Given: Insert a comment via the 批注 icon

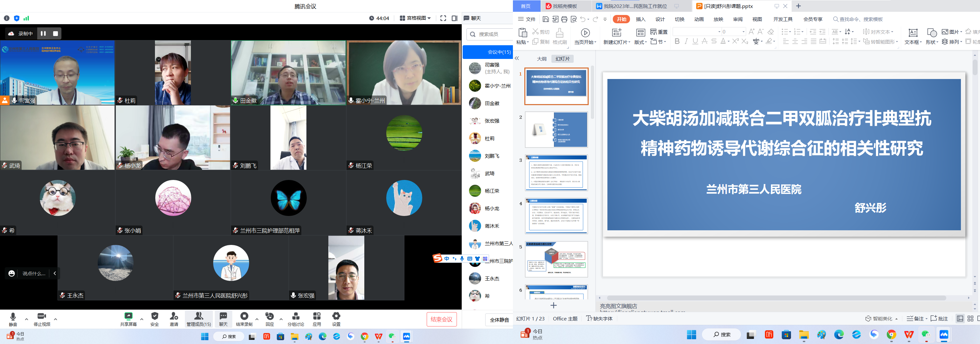Looking at the screenshot, I should click(x=939, y=319).
